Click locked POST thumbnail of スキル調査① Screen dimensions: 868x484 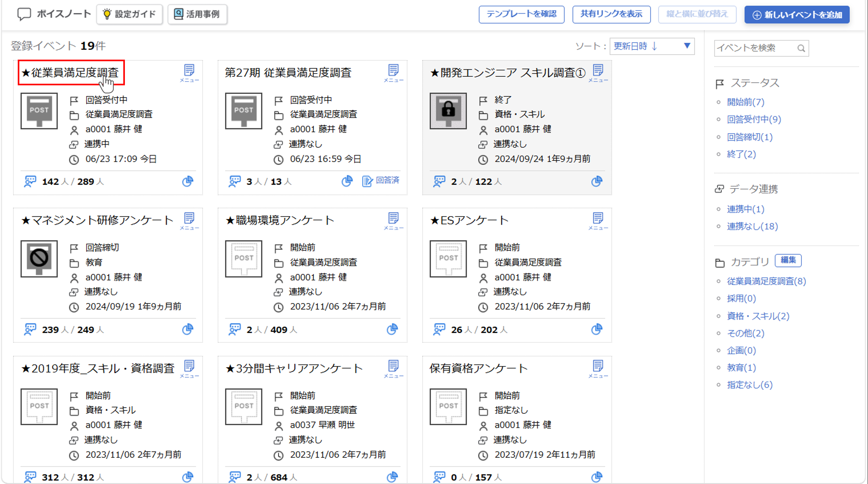point(448,111)
